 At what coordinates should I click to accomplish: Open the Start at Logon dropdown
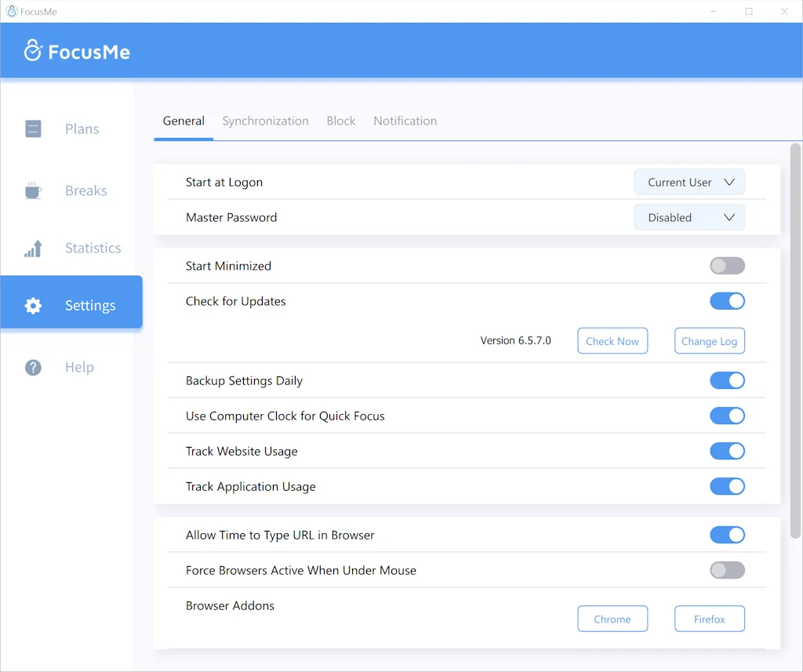pos(689,181)
